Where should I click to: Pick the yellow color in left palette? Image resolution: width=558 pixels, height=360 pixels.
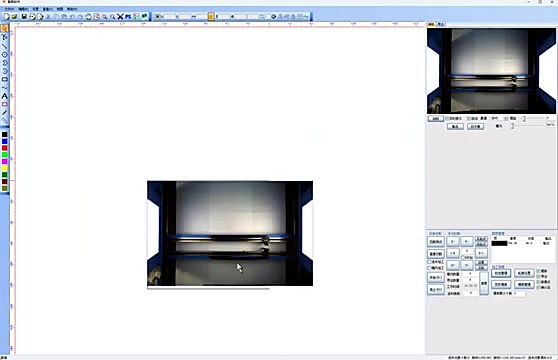point(5,168)
